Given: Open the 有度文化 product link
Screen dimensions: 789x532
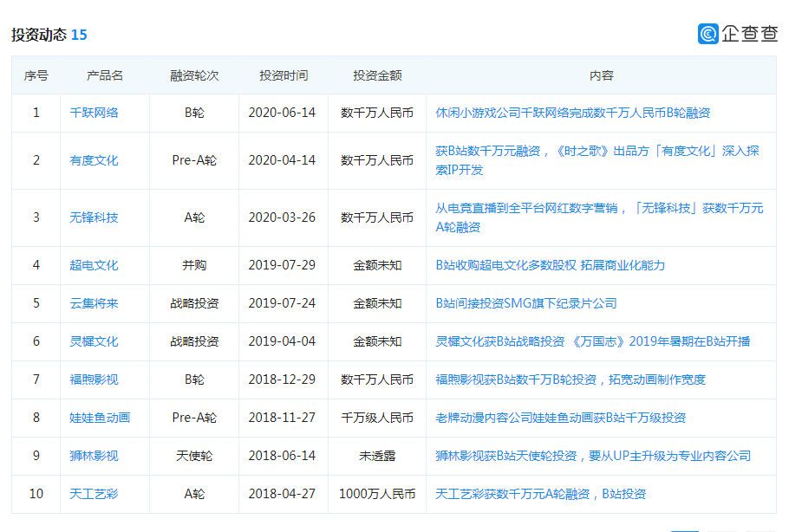Looking at the screenshot, I should coord(94,160).
